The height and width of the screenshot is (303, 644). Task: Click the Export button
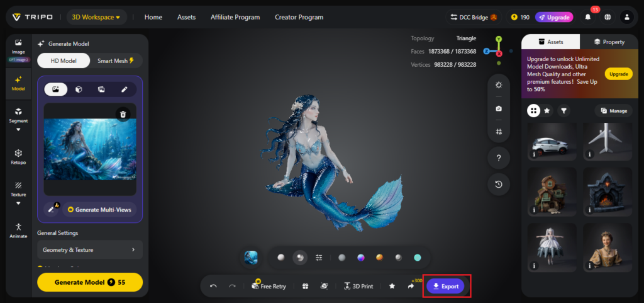coord(445,286)
